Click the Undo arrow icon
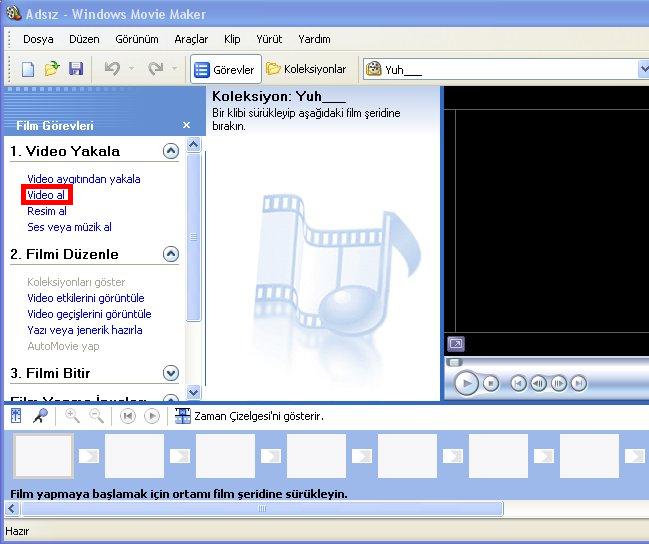This screenshot has width=649, height=544. coord(112,69)
